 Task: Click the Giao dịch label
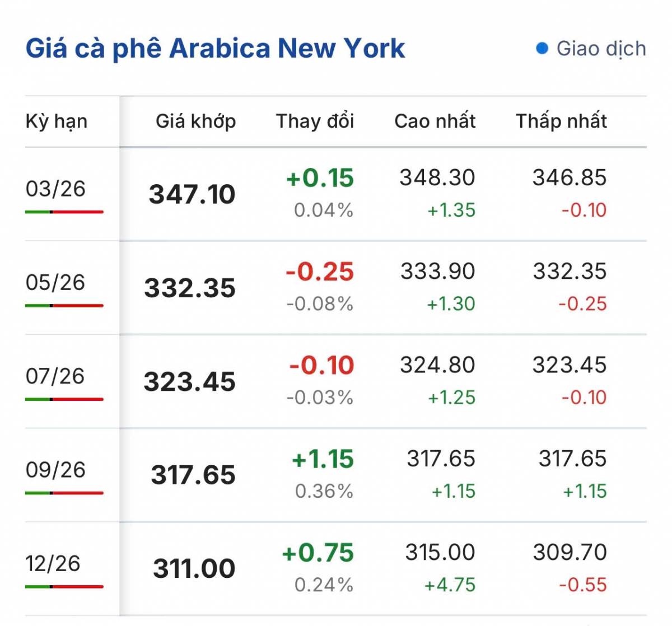point(601,49)
